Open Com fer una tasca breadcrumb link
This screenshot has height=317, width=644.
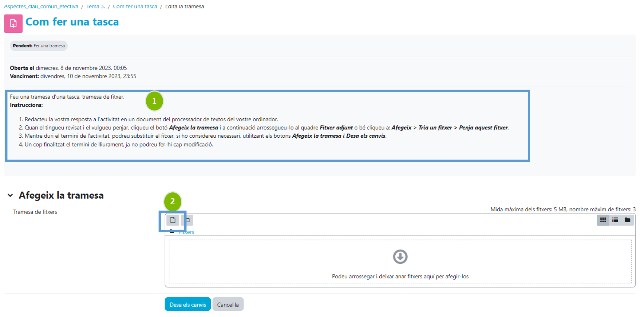[x=135, y=6]
